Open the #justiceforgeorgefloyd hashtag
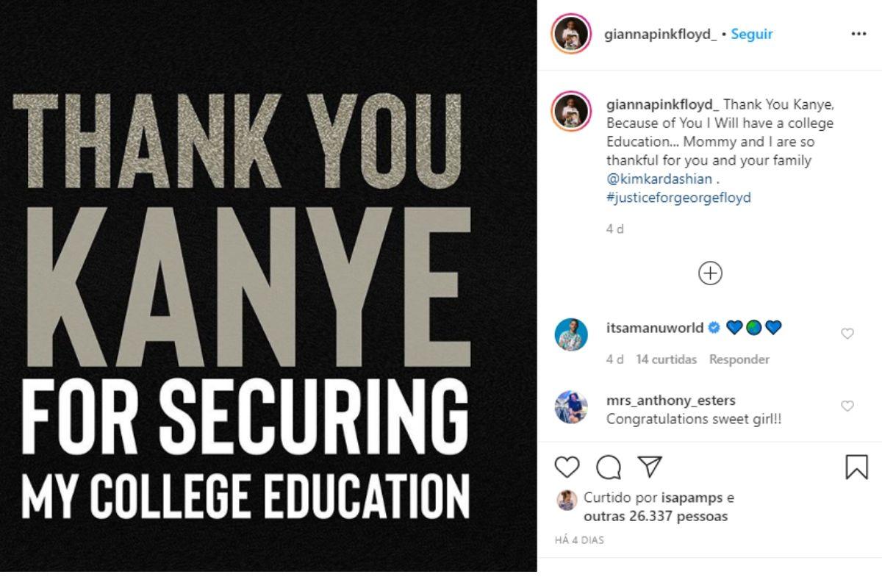 point(678,198)
